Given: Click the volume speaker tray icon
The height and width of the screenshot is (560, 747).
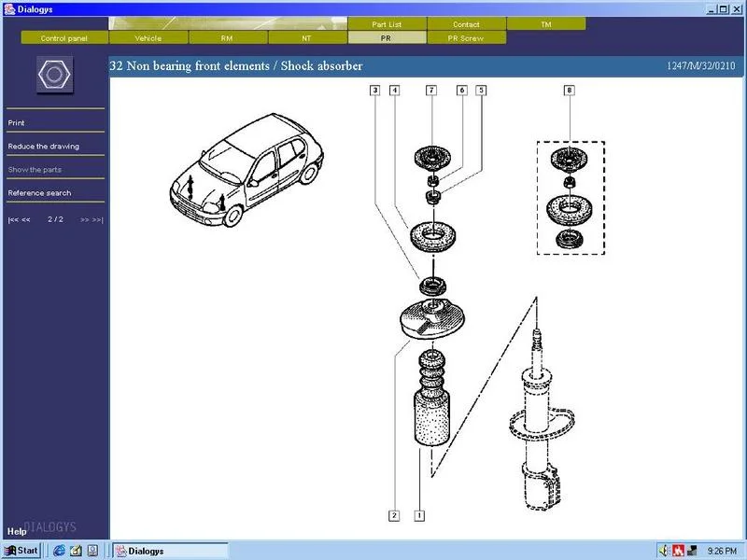Looking at the screenshot, I should [665, 551].
